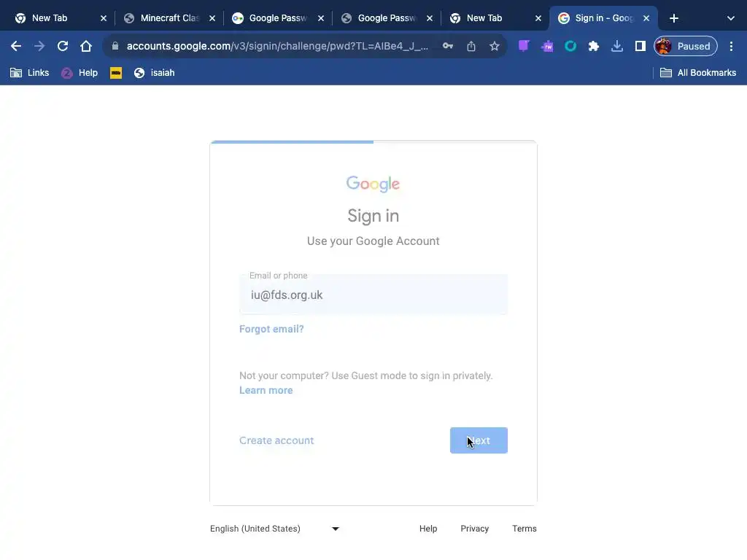Open the home page button

[86, 46]
